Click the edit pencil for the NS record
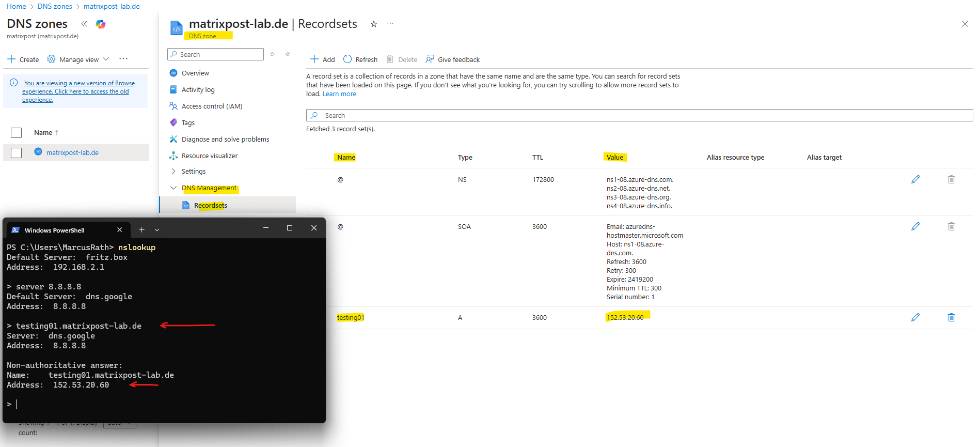 pyautogui.click(x=915, y=179)
